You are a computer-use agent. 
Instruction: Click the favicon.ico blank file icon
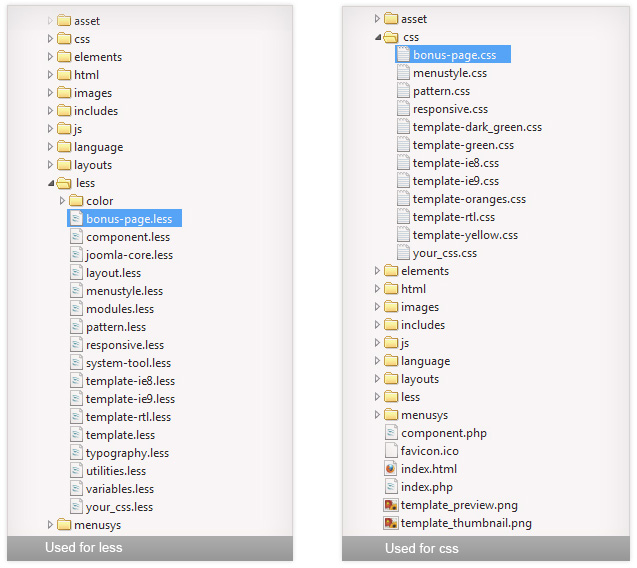[x=391, y=450]
